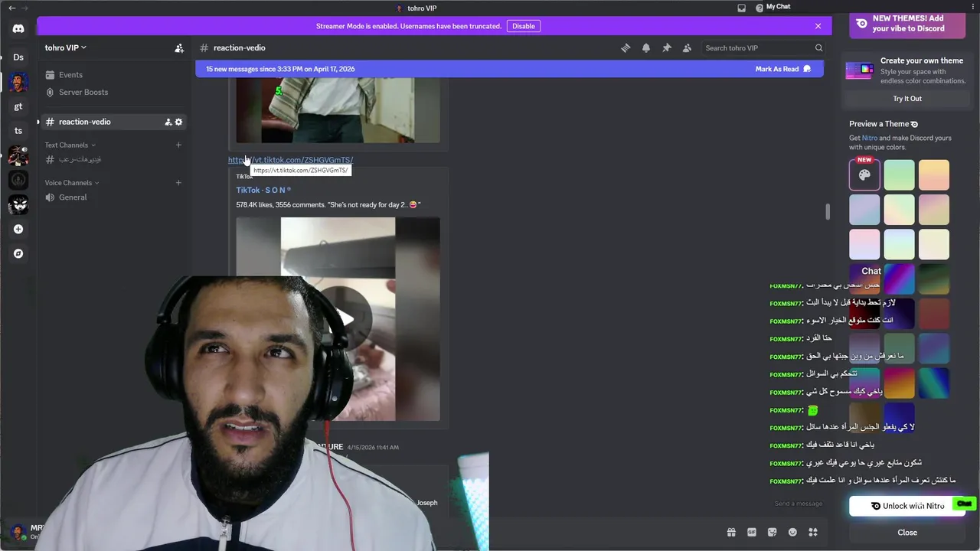The height and width of the screenshot is (551, 980).
Task: Dismiss the Streamer Mode banner
Action: 818,26
